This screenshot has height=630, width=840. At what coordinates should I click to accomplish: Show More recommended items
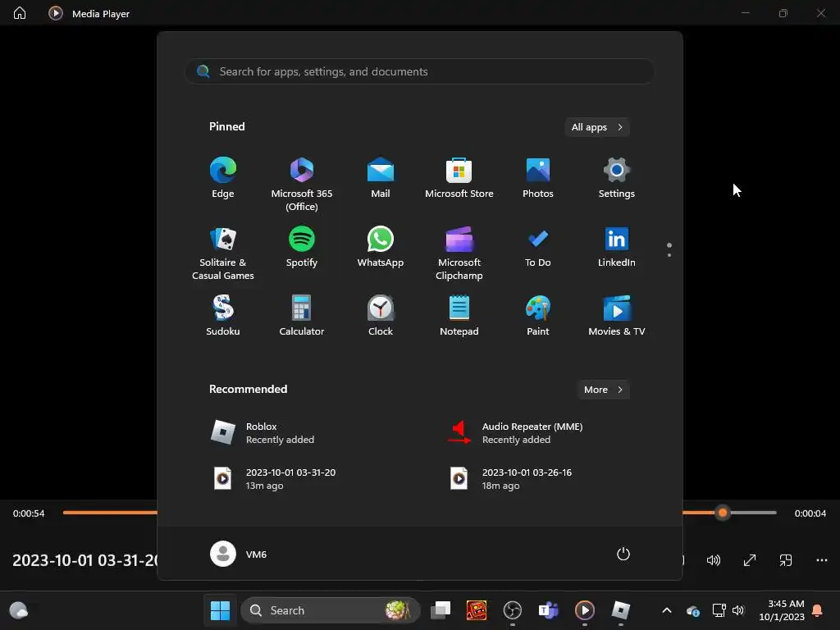[603, 390]
